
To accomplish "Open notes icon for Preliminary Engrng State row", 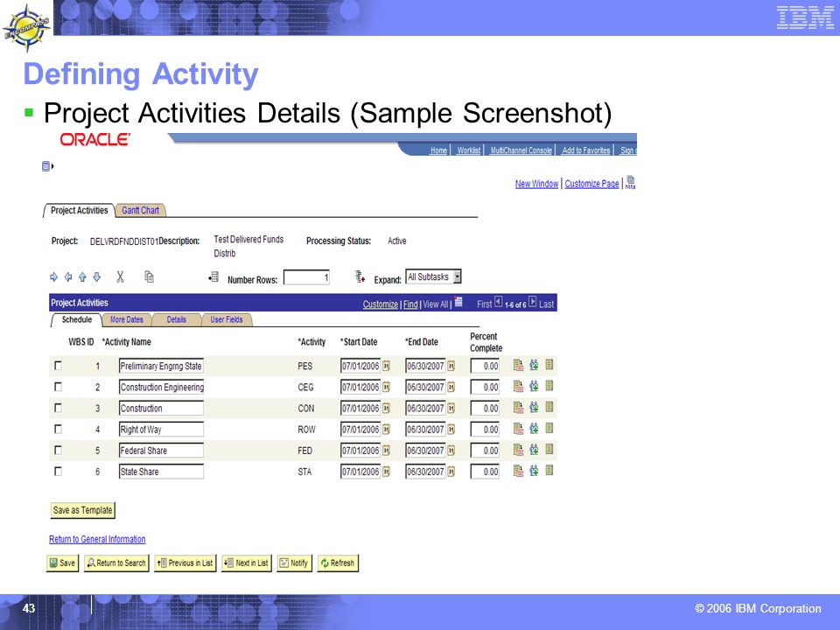I will click(x=549, y=365).
